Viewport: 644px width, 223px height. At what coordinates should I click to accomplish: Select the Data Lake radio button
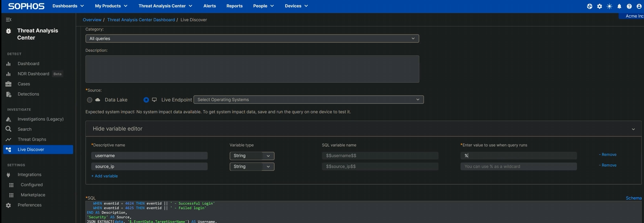point(89,100)
